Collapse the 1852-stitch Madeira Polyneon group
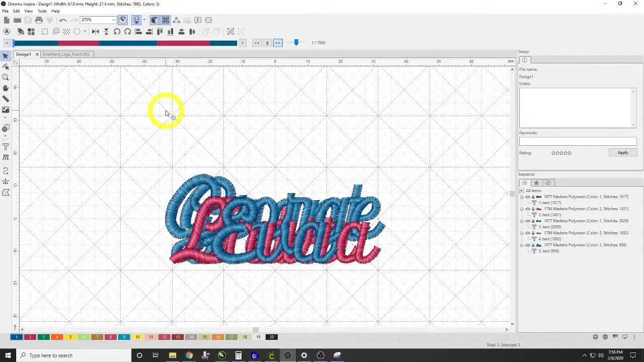The height and width of the screenshot is (362, 644). (x=522, y=233)
